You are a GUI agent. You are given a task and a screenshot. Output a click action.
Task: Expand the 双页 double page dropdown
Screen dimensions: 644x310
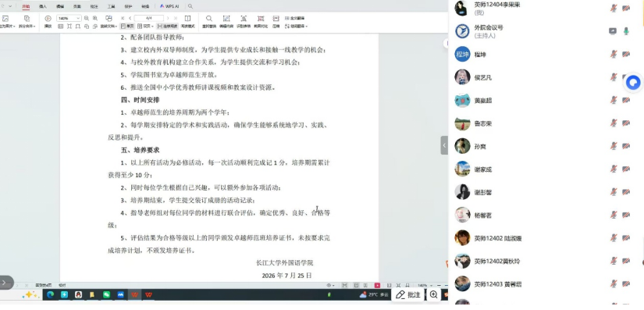click(145, 27)
